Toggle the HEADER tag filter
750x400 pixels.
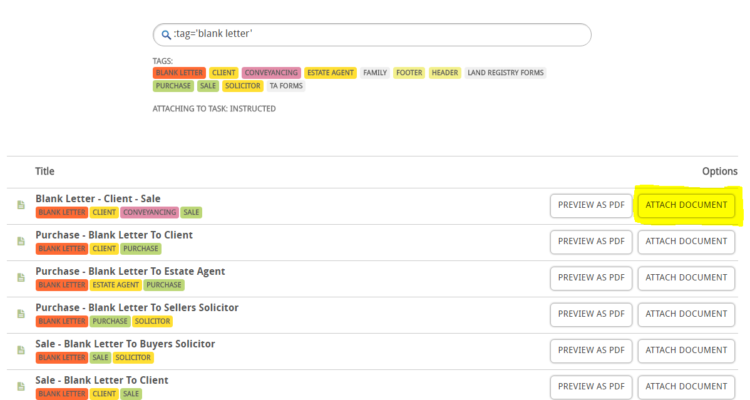445,73
